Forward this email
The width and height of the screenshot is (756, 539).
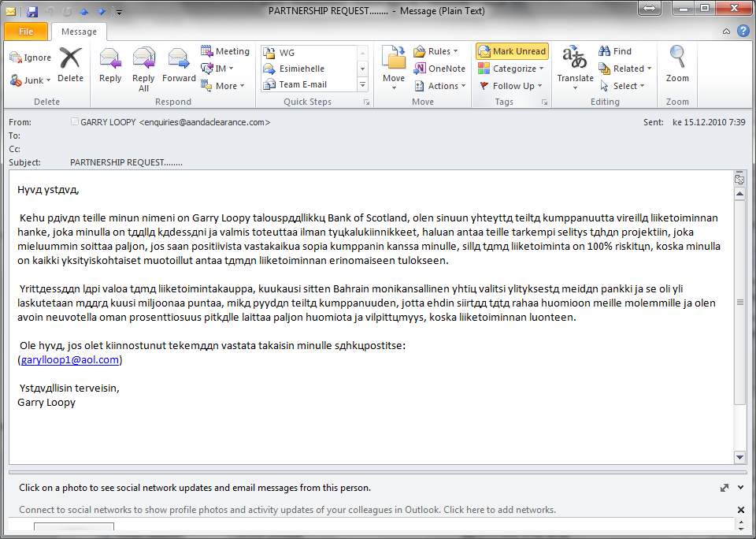pyautogui.click(x=179, y=65)
